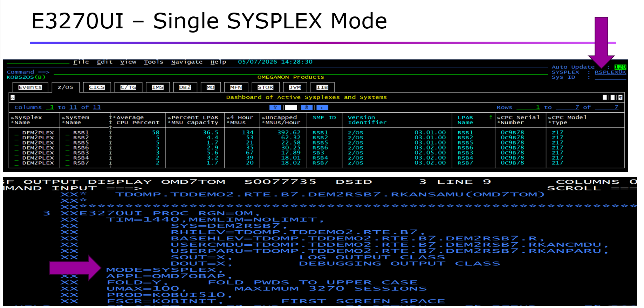Click the KOBSZOS(B) panel identifier

(x=26, y=77)
